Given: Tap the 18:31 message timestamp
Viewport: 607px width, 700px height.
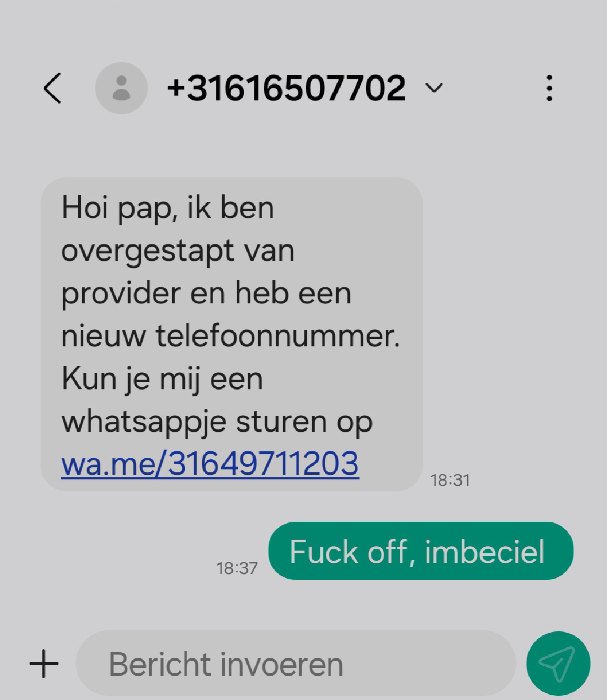Looking at the screenshot, I should (x=450, y=480).
